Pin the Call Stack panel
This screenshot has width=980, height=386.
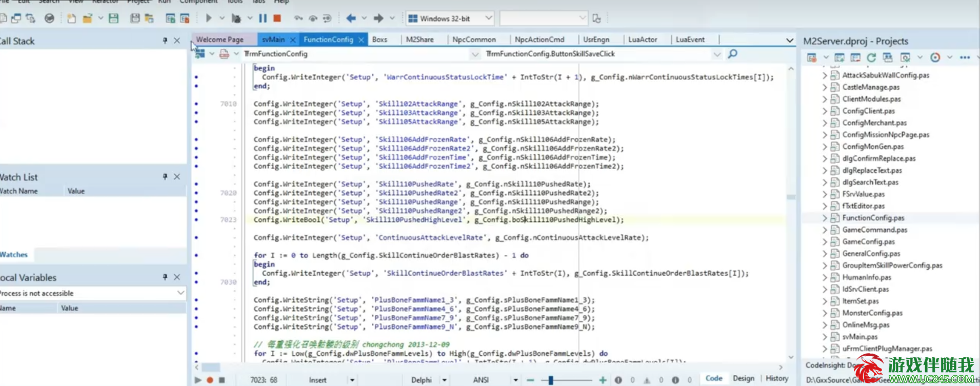[x=165, y=40]
